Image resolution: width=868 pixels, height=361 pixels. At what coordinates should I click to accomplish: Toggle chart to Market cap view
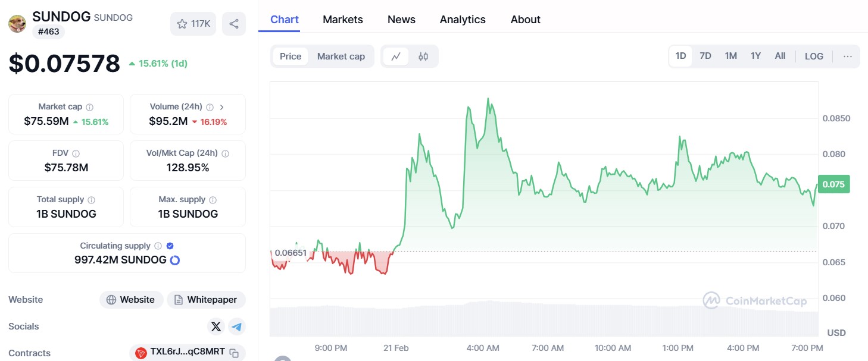pos(341,56)
